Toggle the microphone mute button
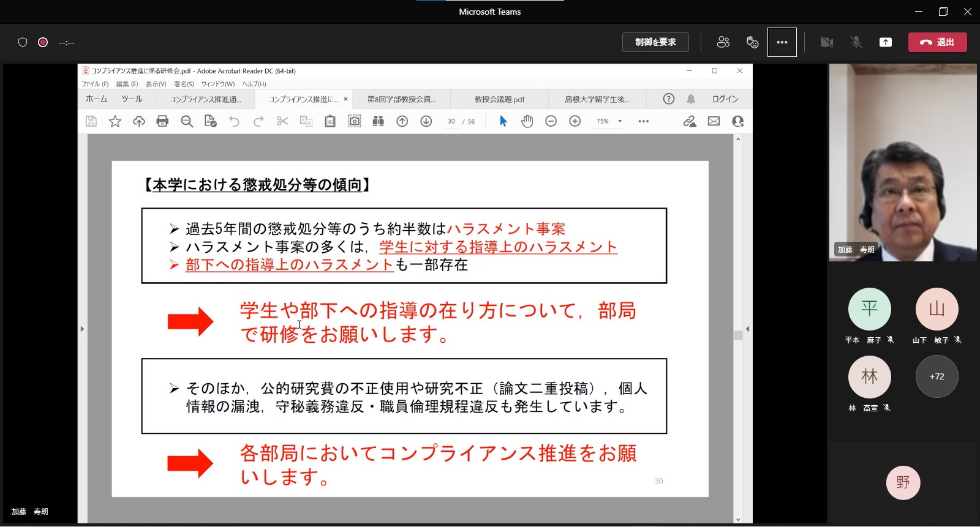The height and width of the screenshot is (527, 980). (x=856, y=42)
